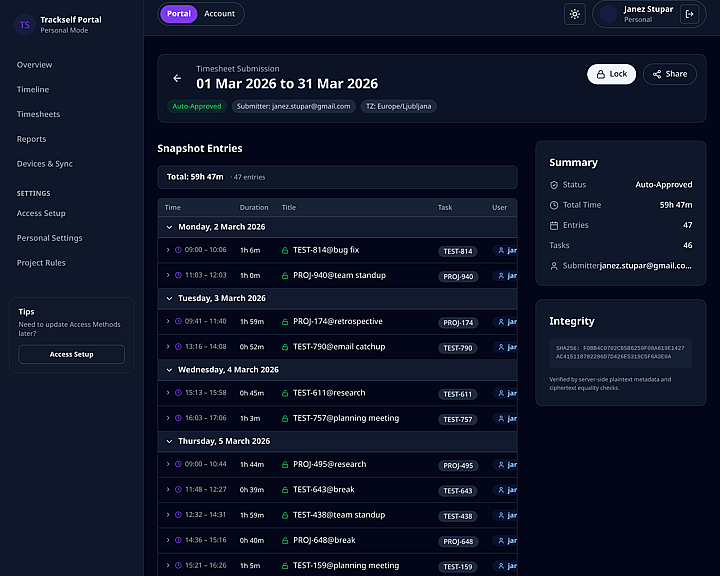Collapse the Tuesday, 3 March 2026 group
This screenshot has width=720, height=576.
(169, 299)
